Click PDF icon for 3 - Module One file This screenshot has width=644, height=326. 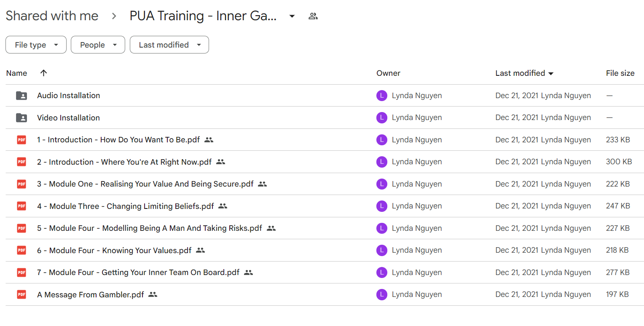click(21, 184)
